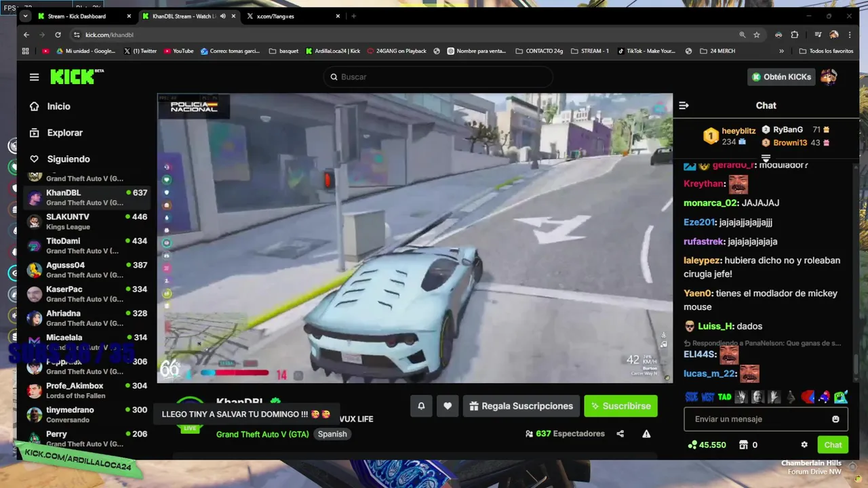Image resolution: width=868 pixels, height=488 pixels.
Task: Open chat settings gear icon
Action: (804, 445)
